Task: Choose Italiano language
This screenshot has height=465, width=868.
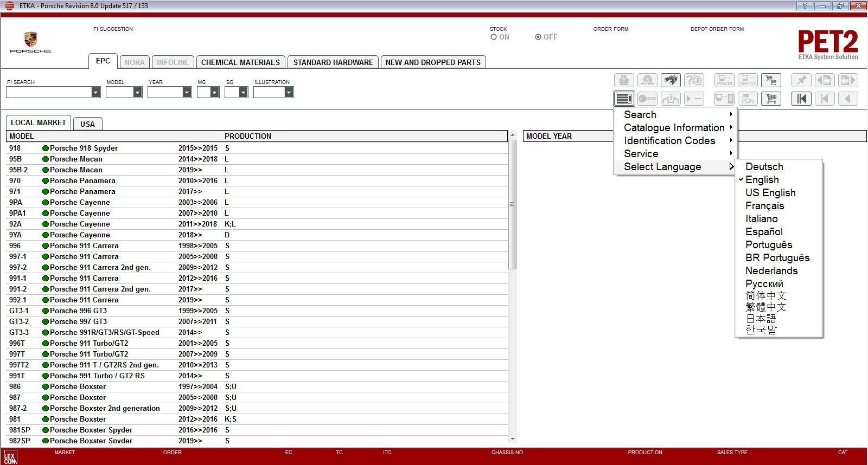Action: (779, 219)
